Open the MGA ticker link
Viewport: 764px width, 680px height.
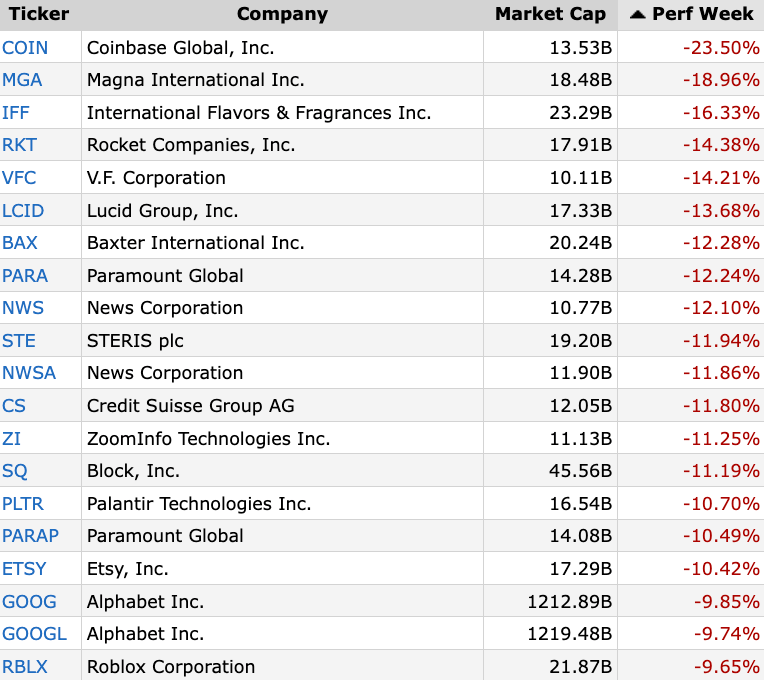tap(22, 80)
